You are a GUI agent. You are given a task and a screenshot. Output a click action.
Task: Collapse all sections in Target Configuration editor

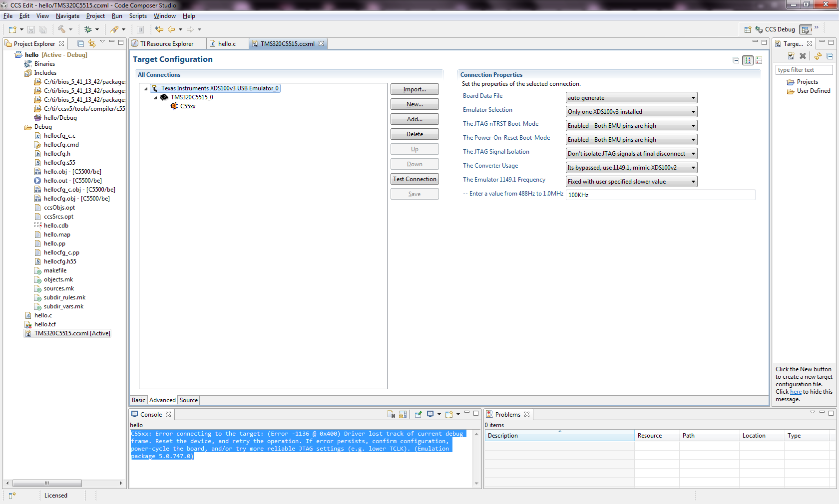[x=736, y=60]
